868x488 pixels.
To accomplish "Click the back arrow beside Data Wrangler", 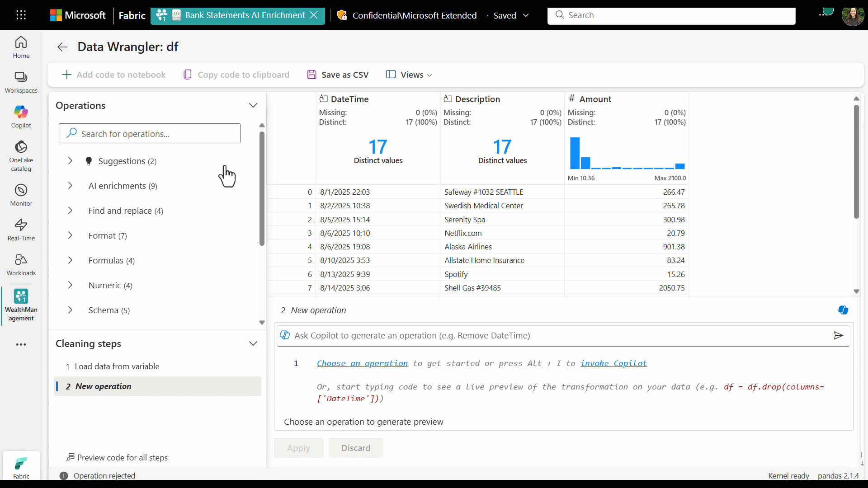I will [62, 47].
